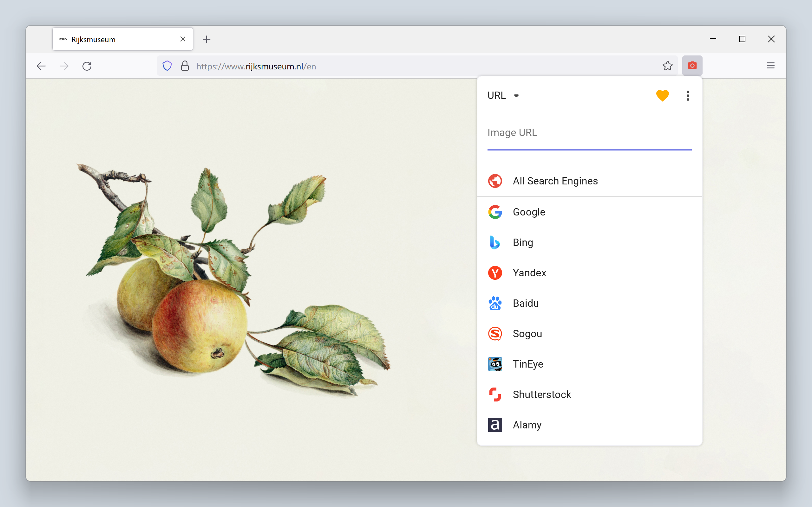Search with All Search Engines
The width and height of the screenshot is (812, 507).
[x=555, y=181]
